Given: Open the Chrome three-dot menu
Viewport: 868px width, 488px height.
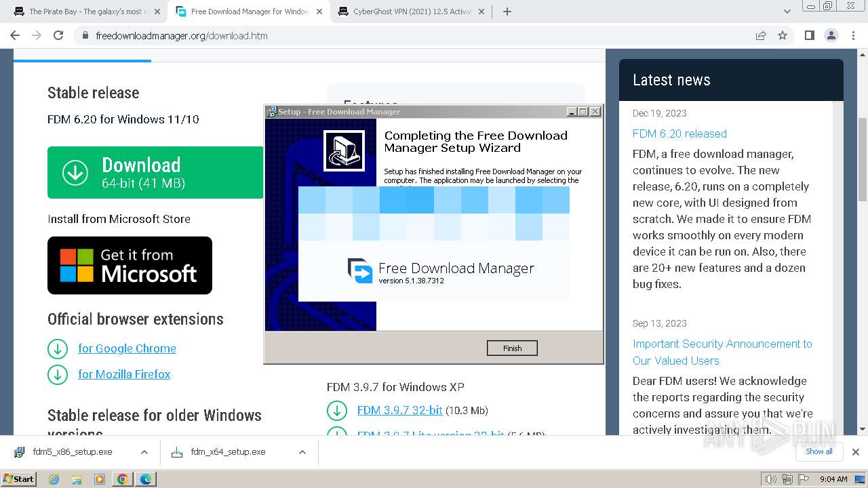Looking at the screenshot, I should click(852, 35).
